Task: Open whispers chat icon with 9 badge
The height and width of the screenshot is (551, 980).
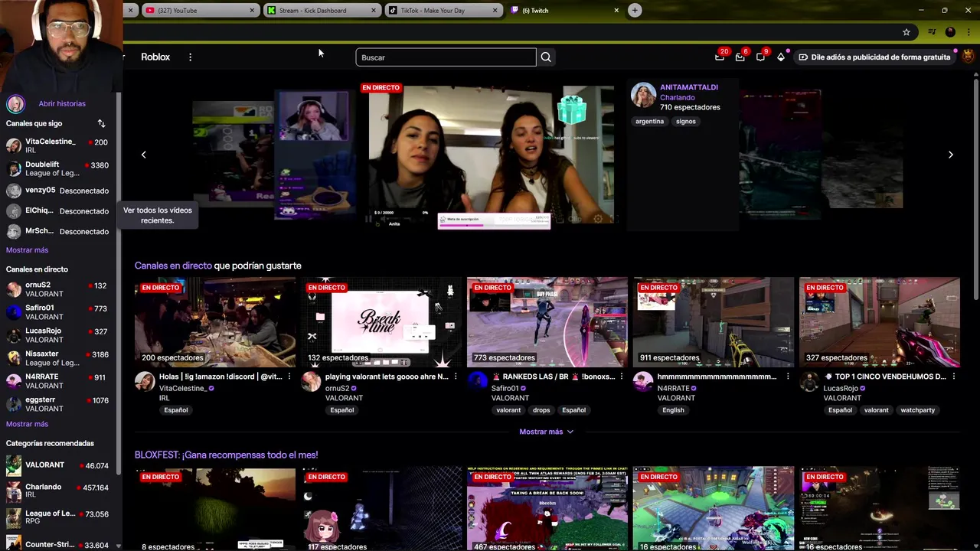Action: 760,57
